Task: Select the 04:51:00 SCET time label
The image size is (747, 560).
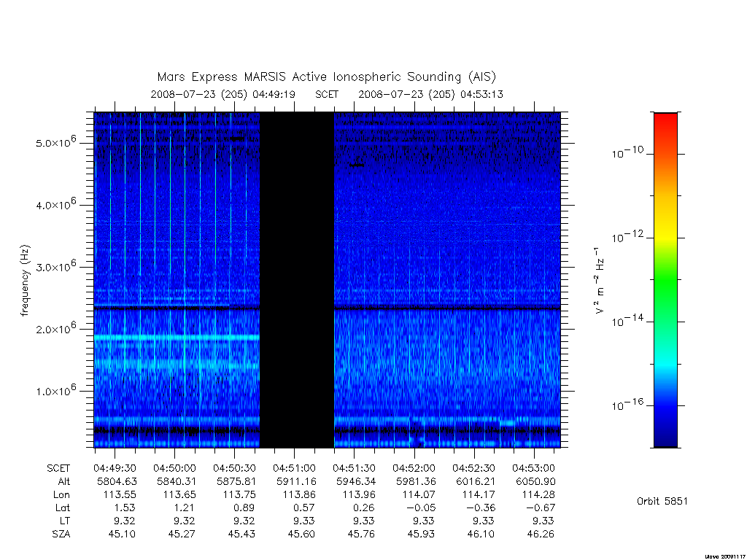Action: tap(294, 468)
